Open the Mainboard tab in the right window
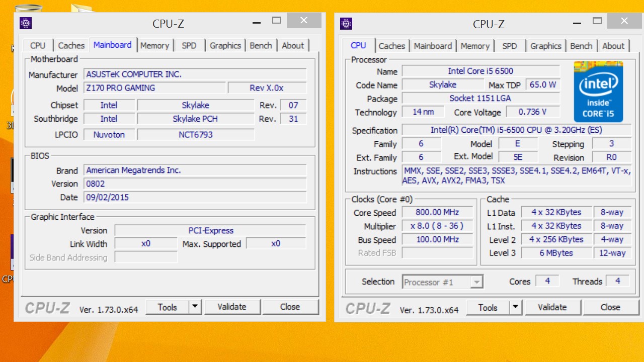 (x=433, y=46)
